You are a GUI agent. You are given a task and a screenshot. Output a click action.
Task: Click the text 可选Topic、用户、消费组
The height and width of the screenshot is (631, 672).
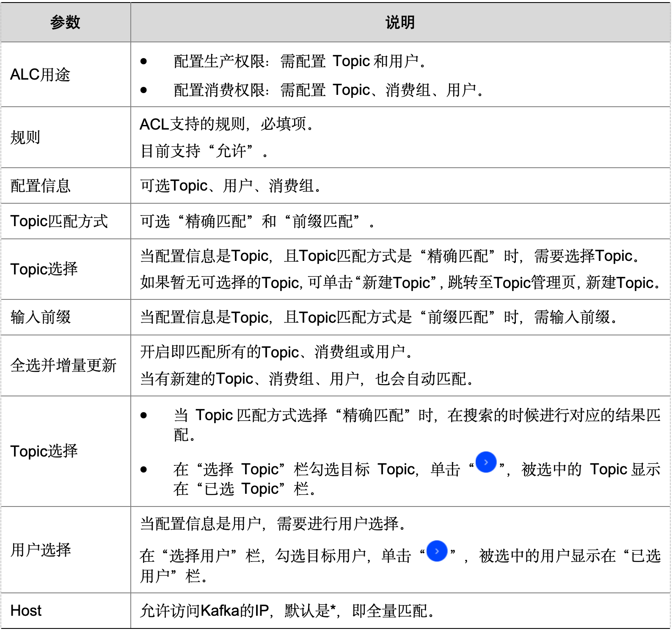click(x=230, y=185)
